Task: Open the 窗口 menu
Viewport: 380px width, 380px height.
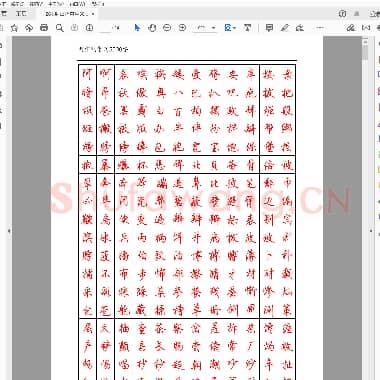Action: point(78,4)
